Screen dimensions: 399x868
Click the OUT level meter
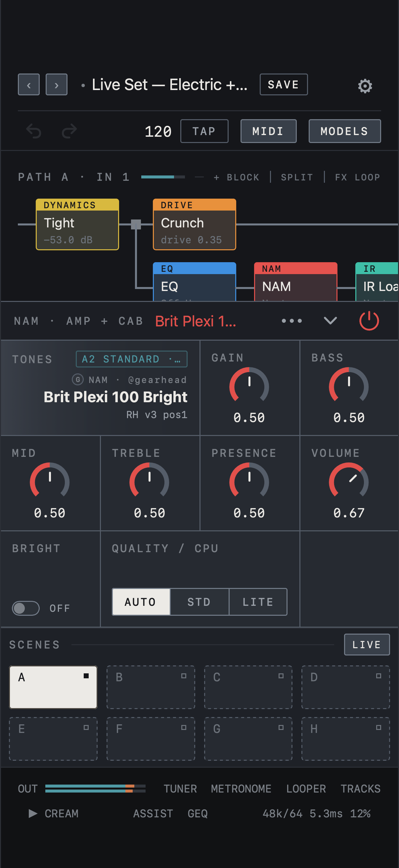[x=95, y=789]
